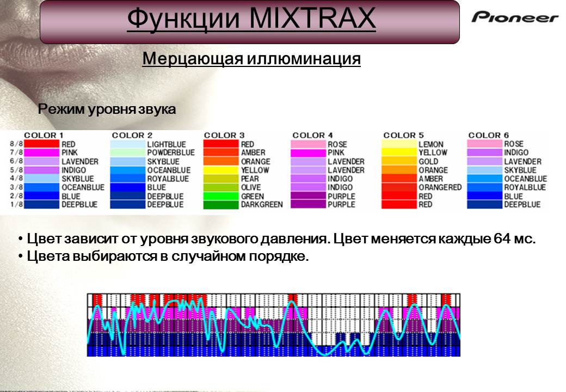Select the ROYALBLUE swatch in COLOR 2
Screen dimensions: 566x392
tap(128, 179)
